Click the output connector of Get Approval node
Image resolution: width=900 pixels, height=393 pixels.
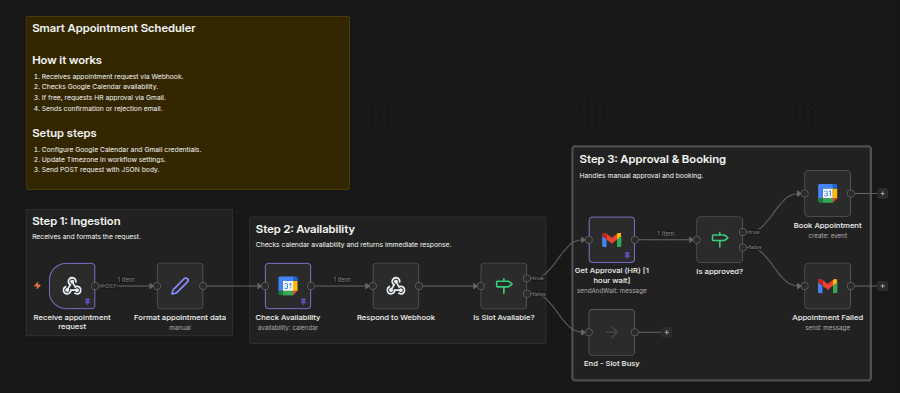pyautogui.click(x=635, y=239)
